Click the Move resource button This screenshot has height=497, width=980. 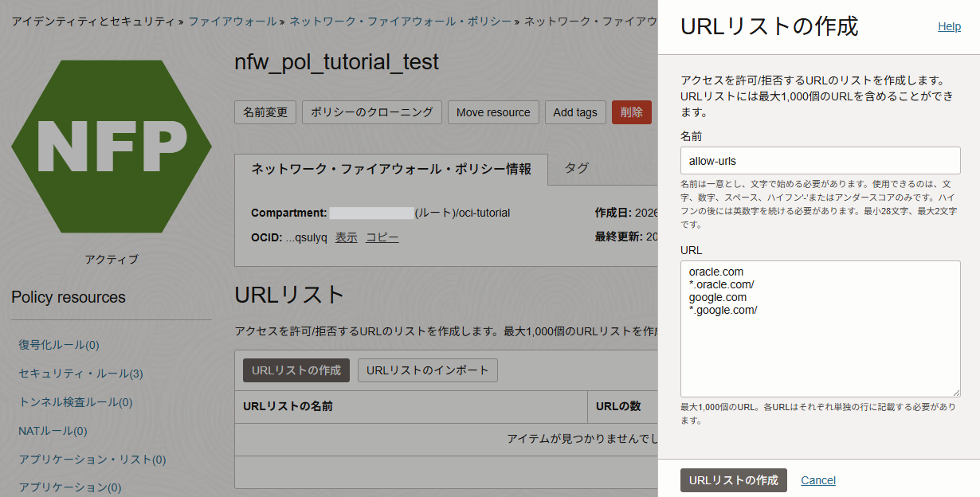[493, 112]
